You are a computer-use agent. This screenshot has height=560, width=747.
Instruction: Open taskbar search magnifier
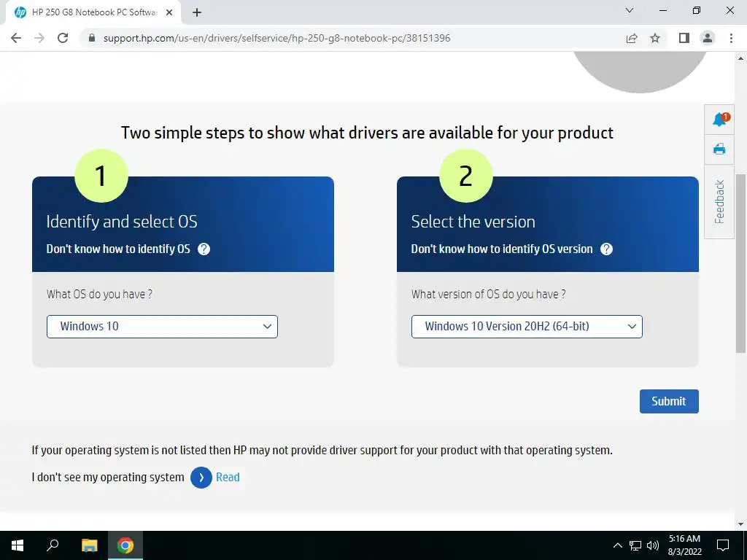point(53,545)
